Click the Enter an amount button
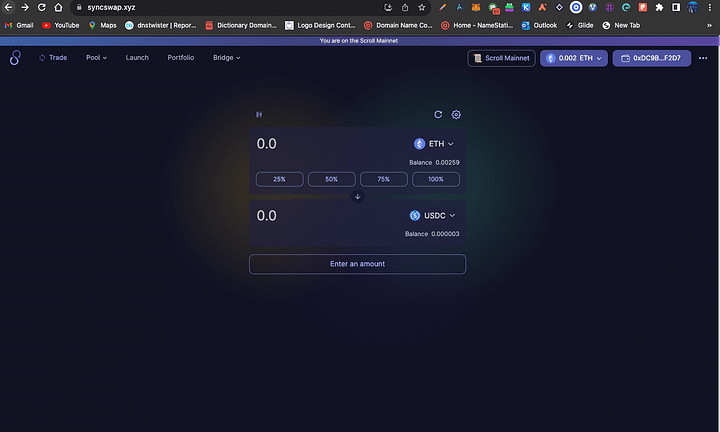Screen dimensions: 720x432 tap(357, 264)
